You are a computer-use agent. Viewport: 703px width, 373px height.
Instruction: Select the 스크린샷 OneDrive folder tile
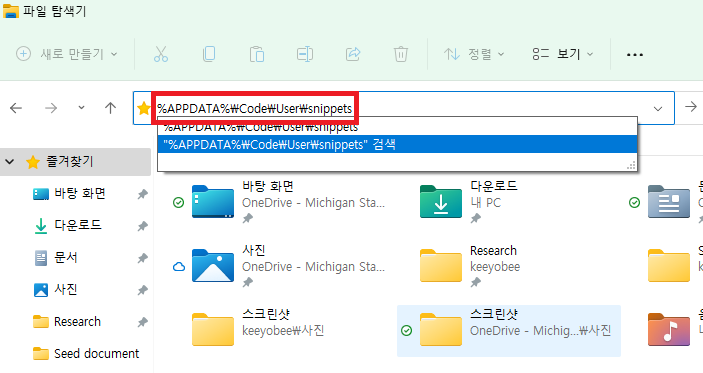point(508,330)
